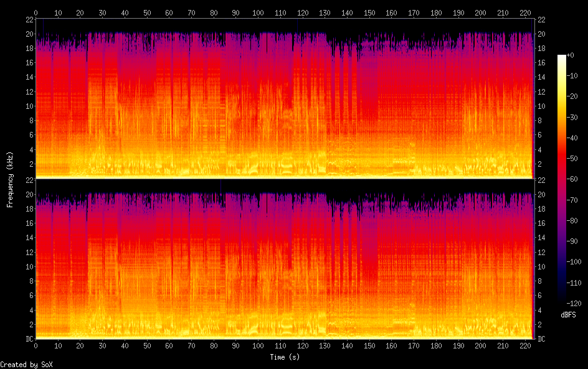Click the 0 tick on bottom time axis

pyautogui.click(x=36, y=346)
